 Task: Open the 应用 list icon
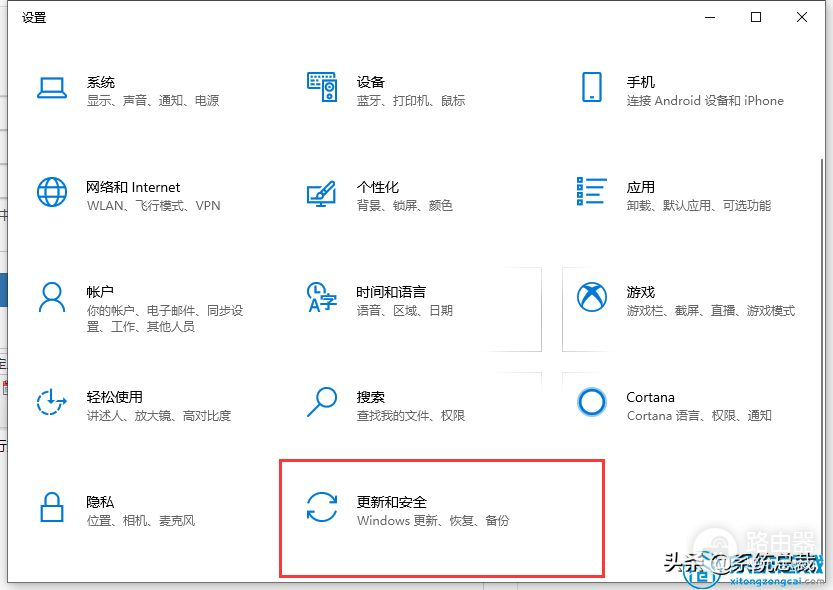point(591,191)
